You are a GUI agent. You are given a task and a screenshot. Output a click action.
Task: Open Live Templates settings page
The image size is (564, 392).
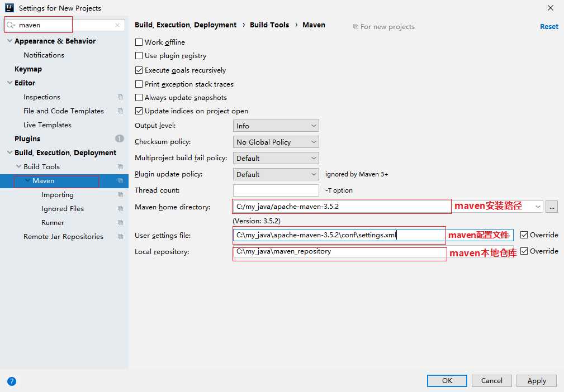(x=48, y=125)
